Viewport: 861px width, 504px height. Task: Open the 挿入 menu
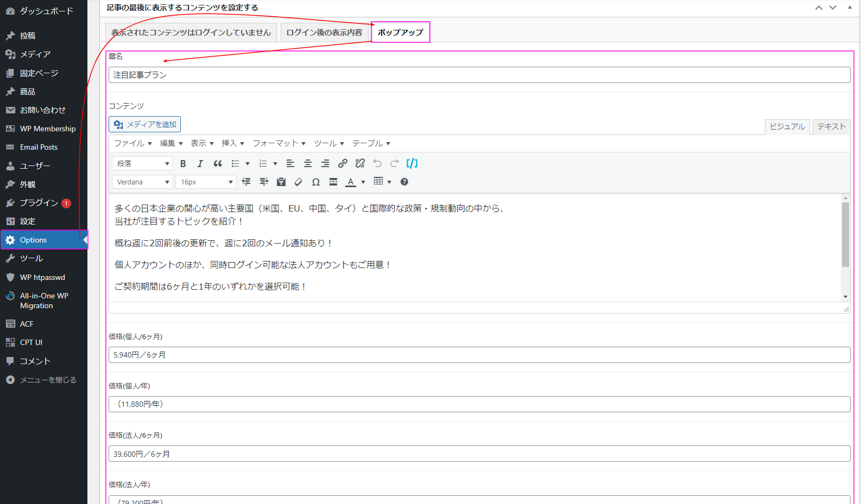(233, 143)
